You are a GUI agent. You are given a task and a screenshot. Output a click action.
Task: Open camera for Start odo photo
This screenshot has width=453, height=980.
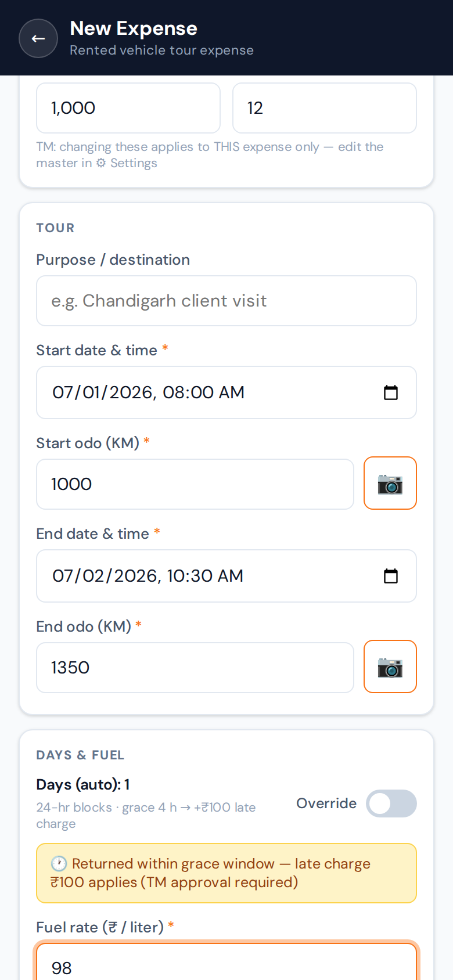390,483
